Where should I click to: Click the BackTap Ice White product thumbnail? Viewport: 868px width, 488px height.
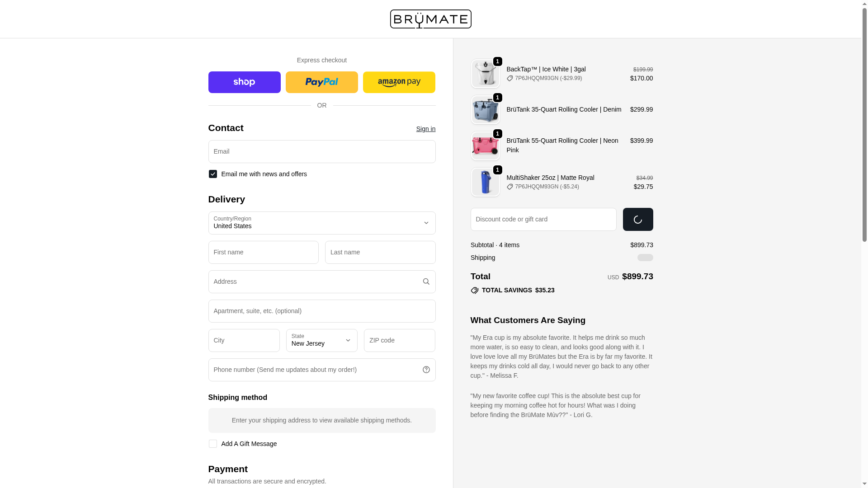(485, 74)
